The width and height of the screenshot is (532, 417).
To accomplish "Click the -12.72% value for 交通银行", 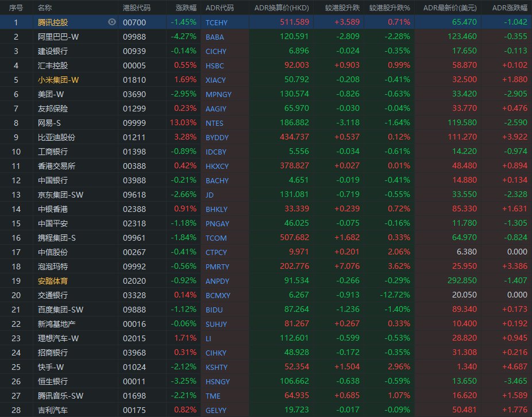I will tap(395, 295).
